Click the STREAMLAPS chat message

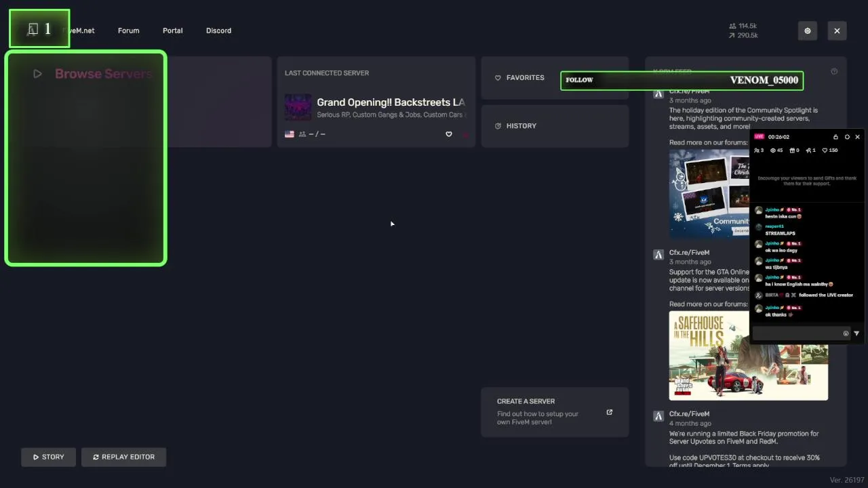point(781,233)
